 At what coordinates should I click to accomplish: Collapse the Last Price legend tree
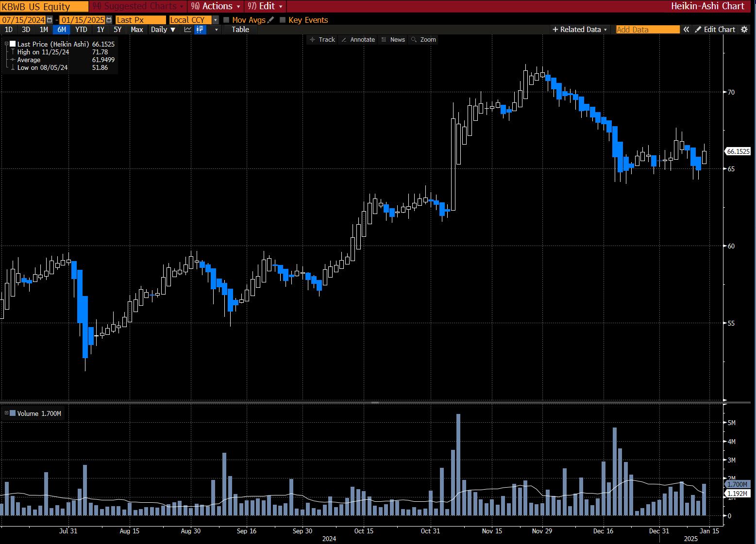click(6, 44)
